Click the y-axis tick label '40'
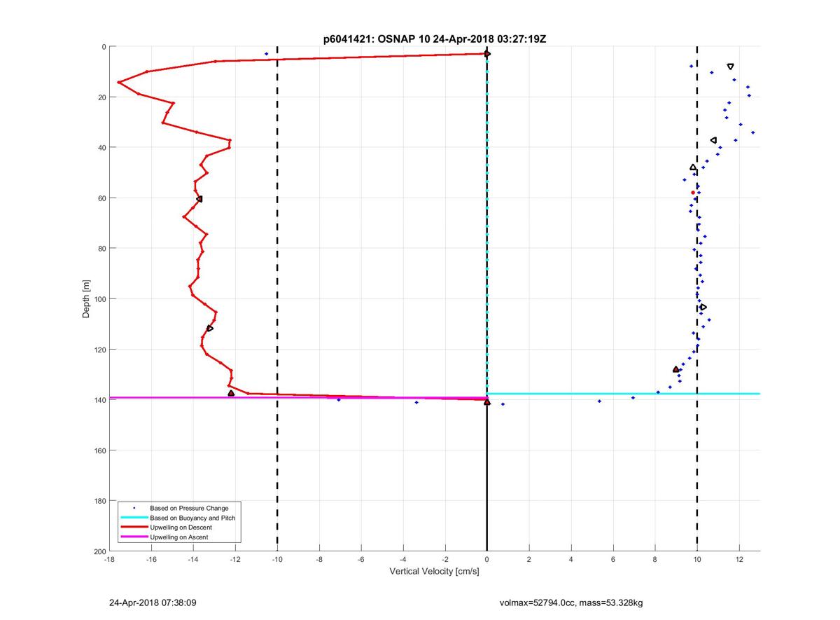The width and height of the screenshot is (840, 620). 101,148
